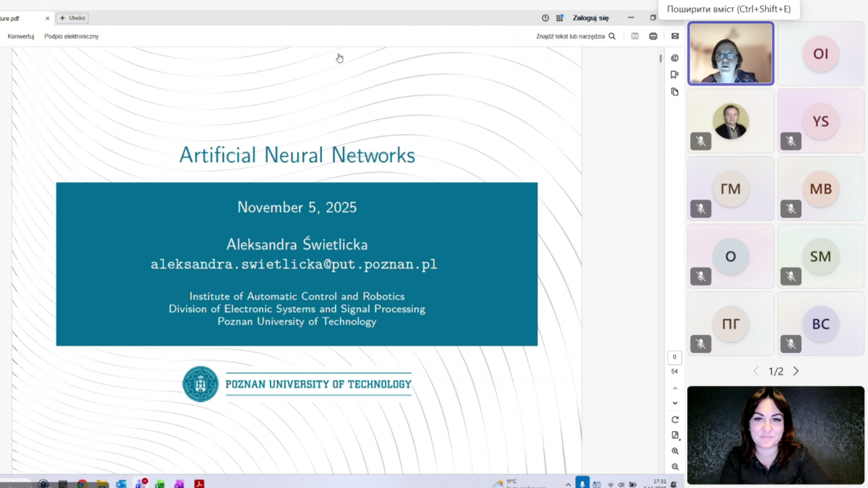Click the zoom out magnifier icon
The image size is (868, 488).
tap(675, 467)
